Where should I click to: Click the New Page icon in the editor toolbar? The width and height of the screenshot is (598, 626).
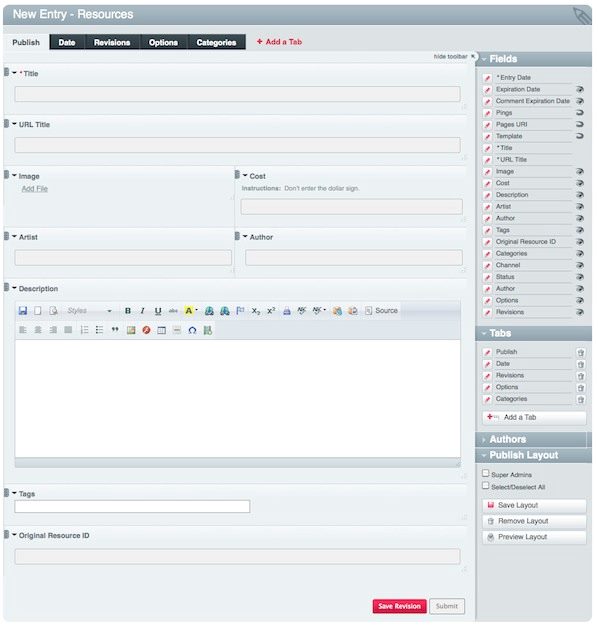[x=38, y=311]
